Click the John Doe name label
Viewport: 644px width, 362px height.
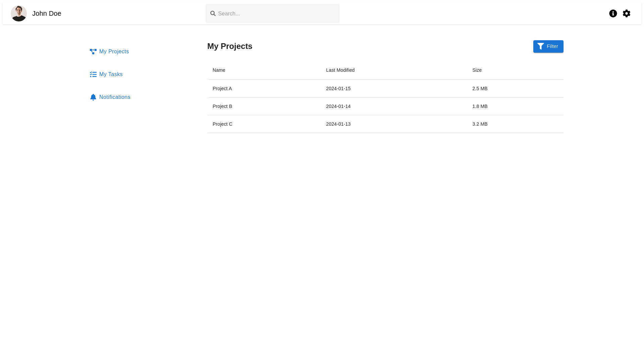(46, 13)
